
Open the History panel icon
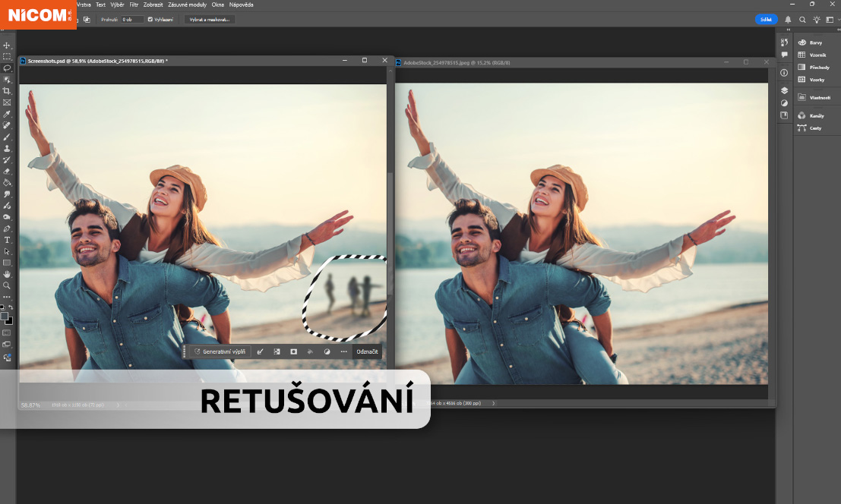click(784, 43)
